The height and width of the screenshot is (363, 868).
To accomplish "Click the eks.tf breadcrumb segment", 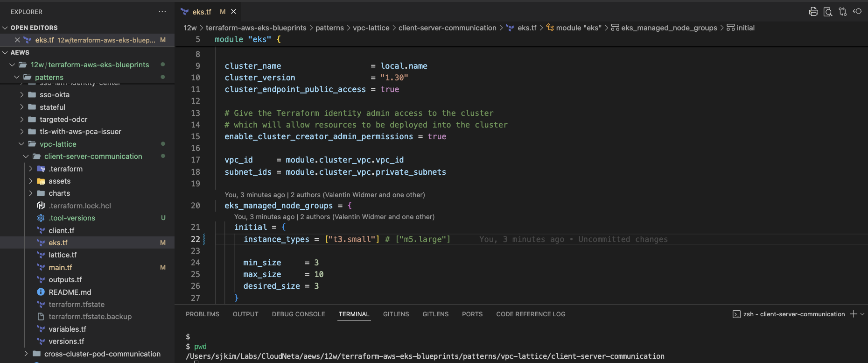I will pos(527,28).
